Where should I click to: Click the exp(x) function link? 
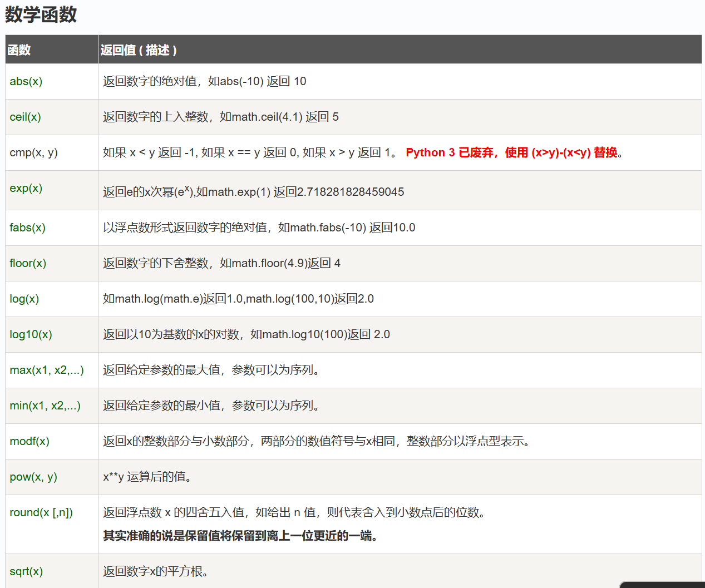(26, 188)
